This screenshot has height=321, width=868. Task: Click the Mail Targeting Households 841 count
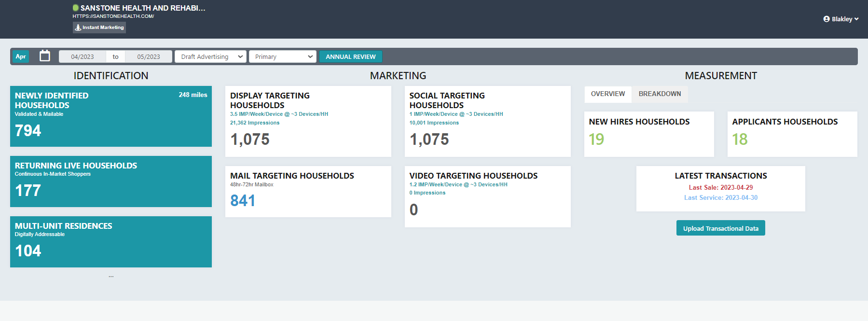tap(243, 200)
